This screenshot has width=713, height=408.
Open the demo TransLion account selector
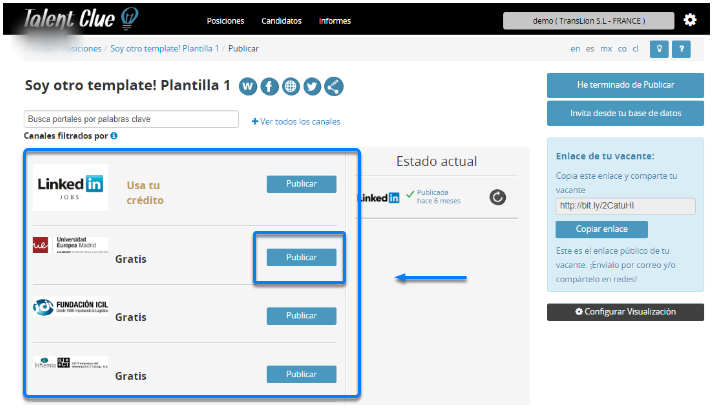tap(588, 21)
